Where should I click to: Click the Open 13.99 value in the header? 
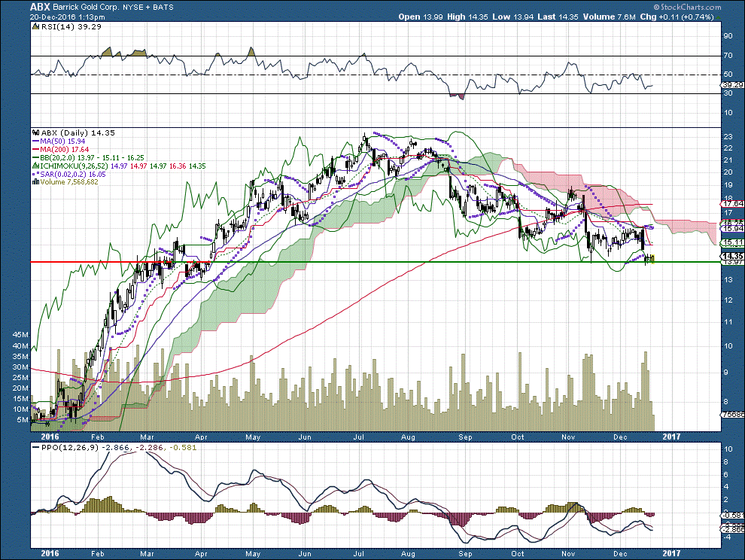421,17
